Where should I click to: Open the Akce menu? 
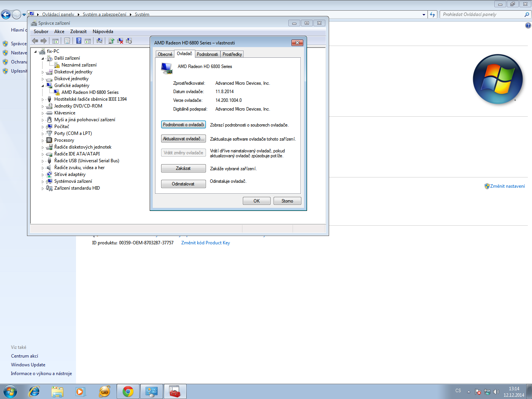coord(59,32)
